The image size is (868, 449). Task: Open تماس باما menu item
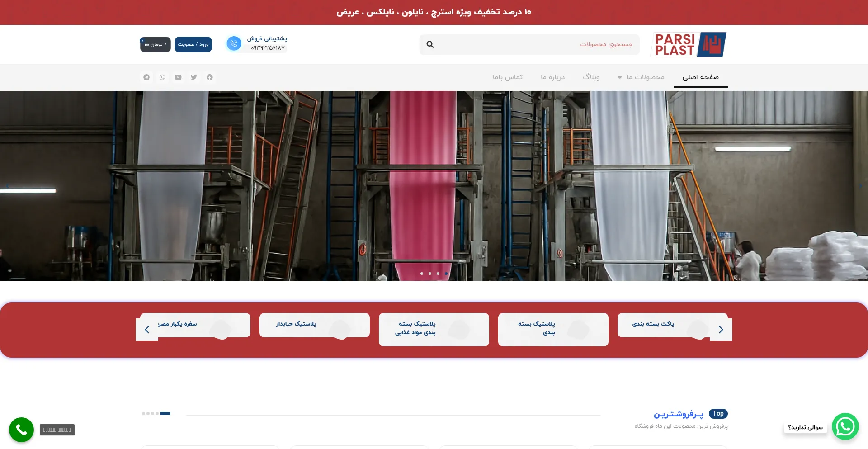point(507,77)
